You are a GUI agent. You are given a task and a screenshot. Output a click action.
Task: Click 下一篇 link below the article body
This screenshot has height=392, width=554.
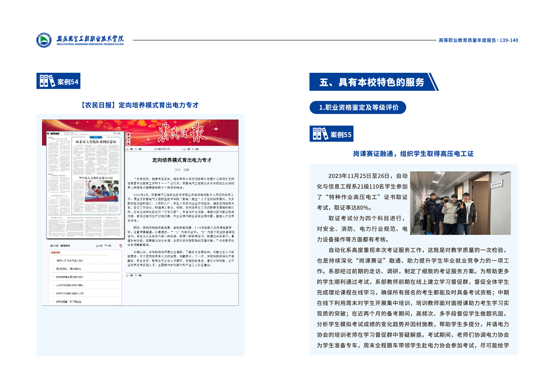click(138, 276)
